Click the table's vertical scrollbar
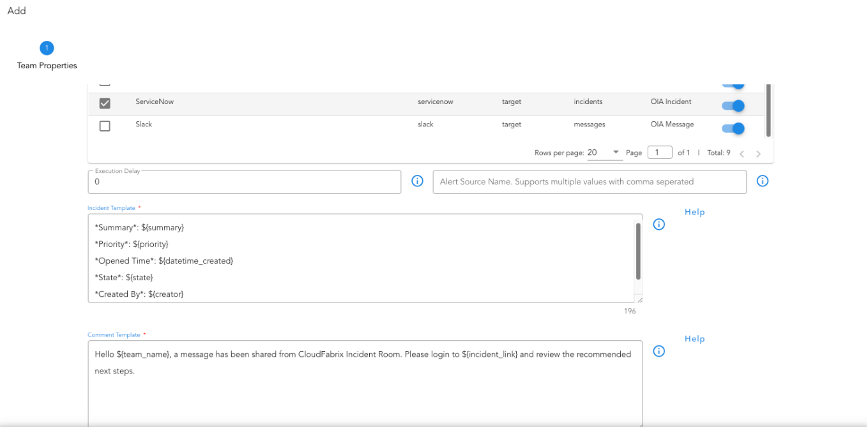 768,110
